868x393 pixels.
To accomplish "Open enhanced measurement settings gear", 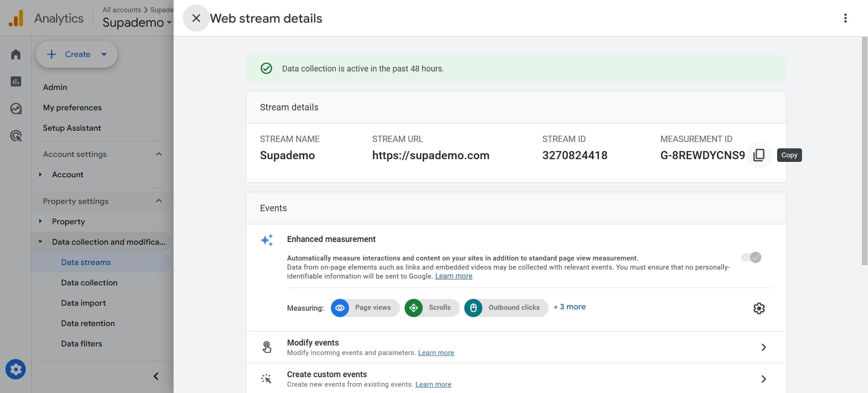I will pyautogui.click(x=759, y=308).
